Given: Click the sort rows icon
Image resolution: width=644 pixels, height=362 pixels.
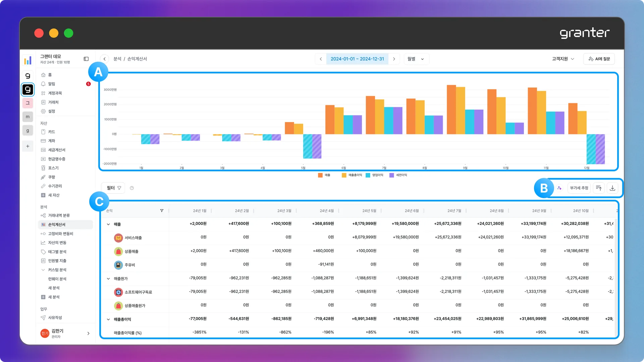Looking at the screenshot, I should (599, 188).
